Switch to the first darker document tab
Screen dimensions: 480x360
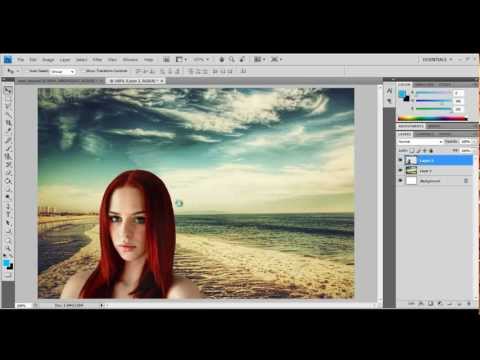(57, 81)
